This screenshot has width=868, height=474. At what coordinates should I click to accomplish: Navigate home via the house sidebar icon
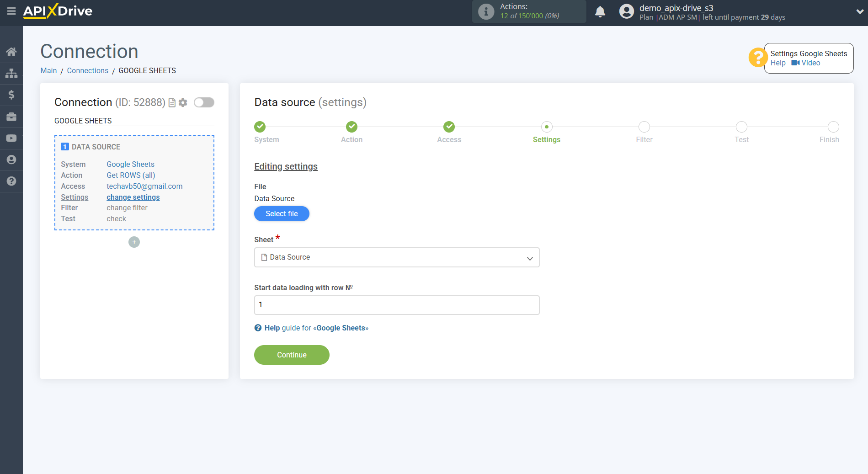tap(11, 51)
